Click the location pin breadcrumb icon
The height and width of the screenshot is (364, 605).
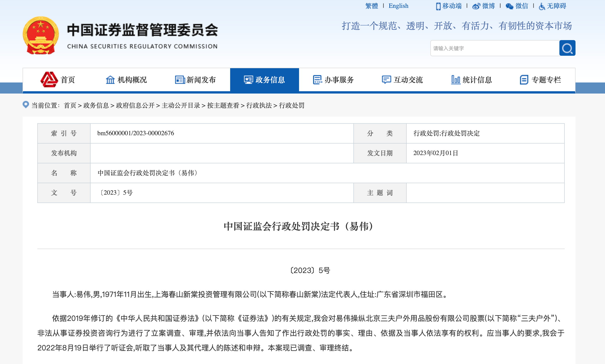click(26, 105)
